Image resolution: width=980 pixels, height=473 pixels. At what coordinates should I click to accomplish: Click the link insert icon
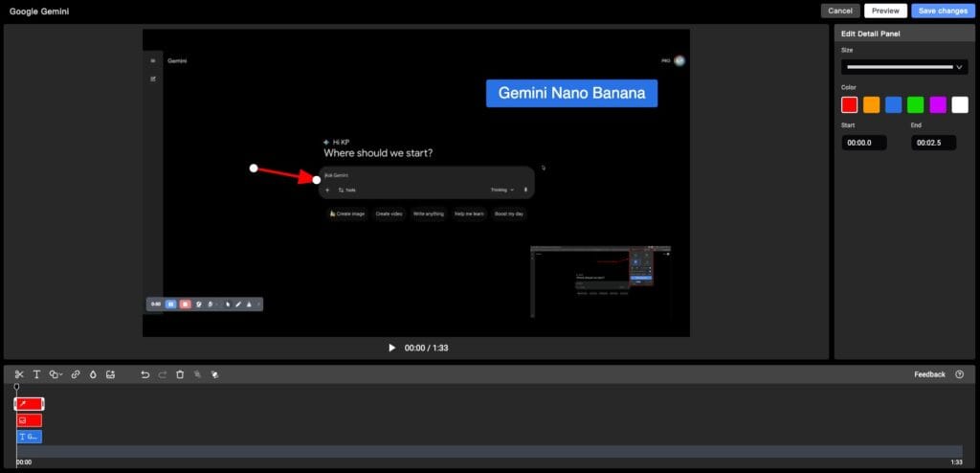click(x=76, y=374)
